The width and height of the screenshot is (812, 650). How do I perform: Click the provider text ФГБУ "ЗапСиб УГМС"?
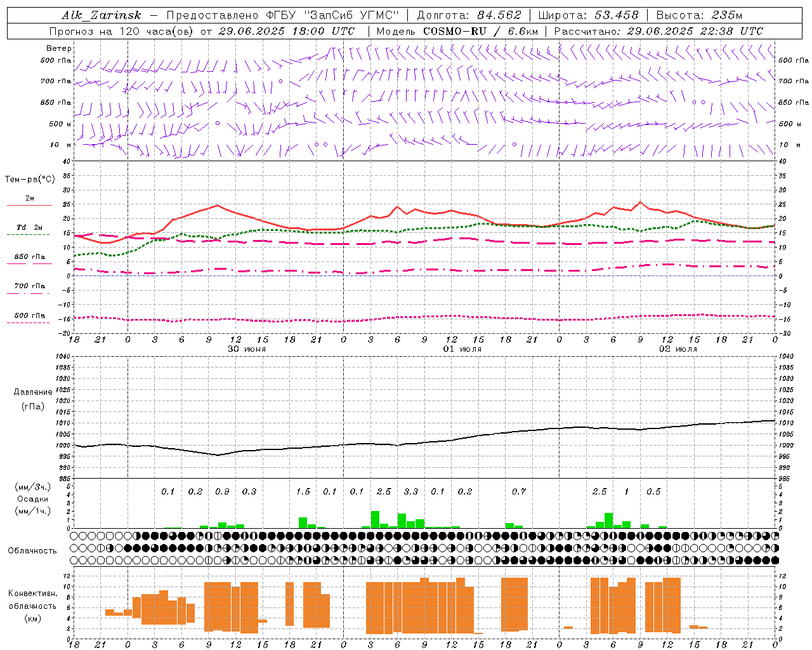point(334,15)
